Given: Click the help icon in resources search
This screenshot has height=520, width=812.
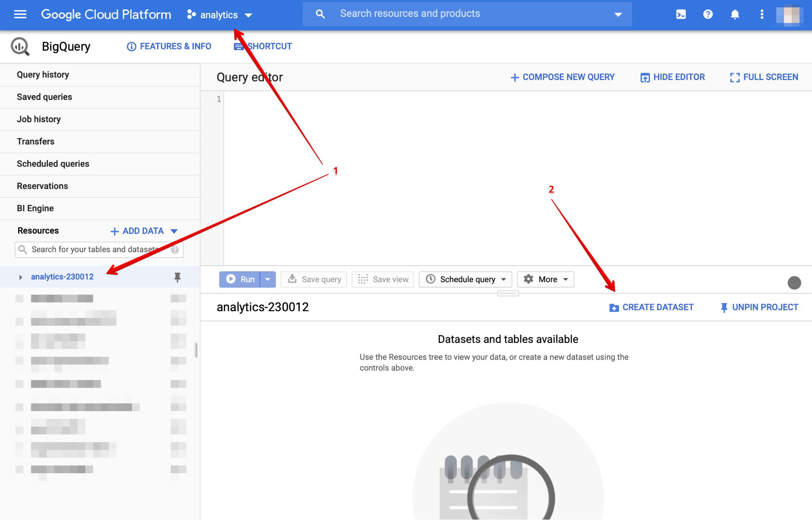Looking at the screenshot, I should tap(175, 250).
